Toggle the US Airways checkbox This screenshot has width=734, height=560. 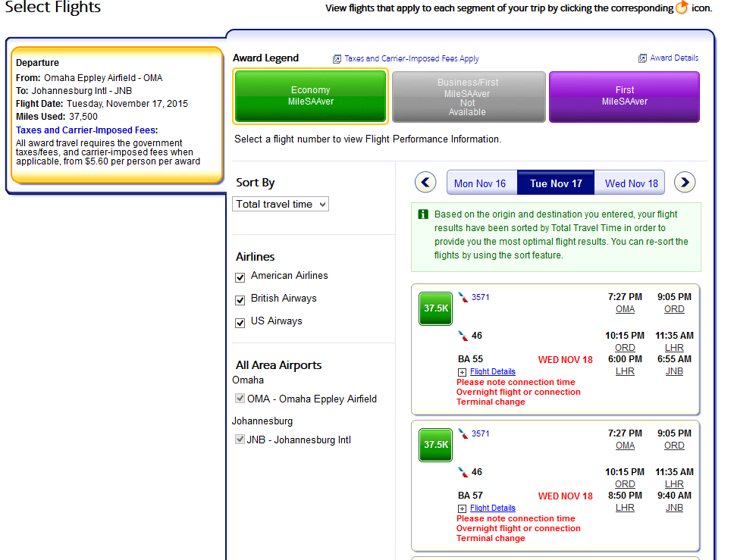(240, 323)
